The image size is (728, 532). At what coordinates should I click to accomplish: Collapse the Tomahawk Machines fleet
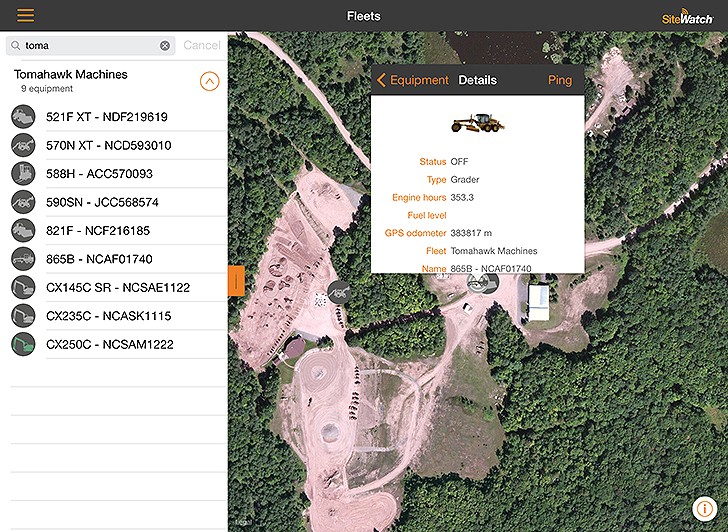click(209, 81)
